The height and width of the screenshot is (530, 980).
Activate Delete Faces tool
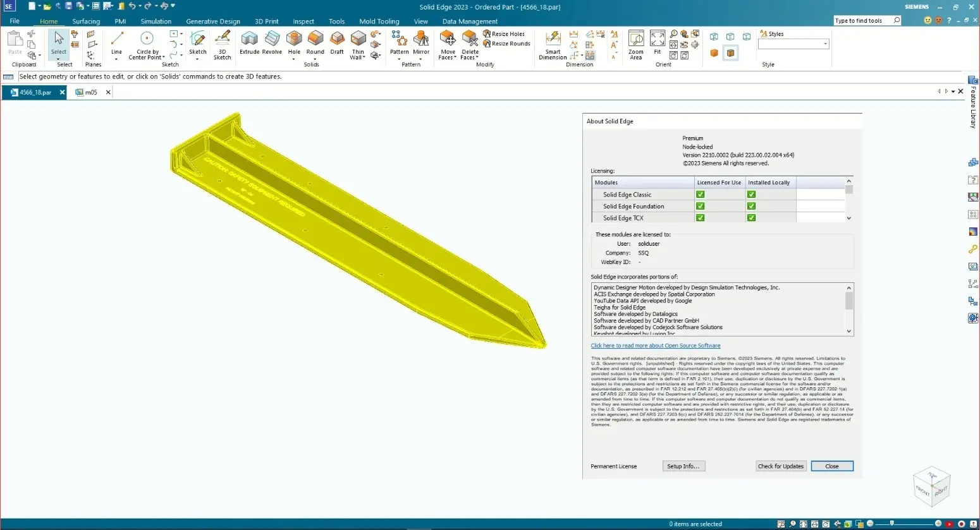pos(470,44)
